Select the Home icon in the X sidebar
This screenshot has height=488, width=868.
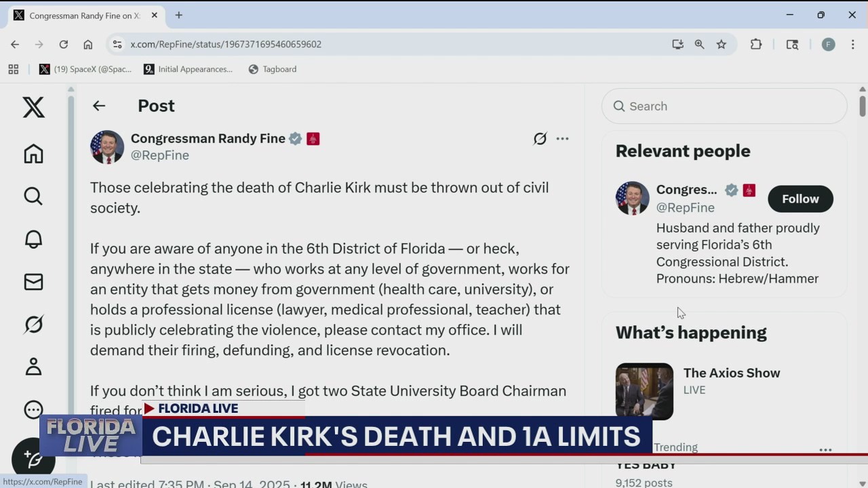point(33,154)
